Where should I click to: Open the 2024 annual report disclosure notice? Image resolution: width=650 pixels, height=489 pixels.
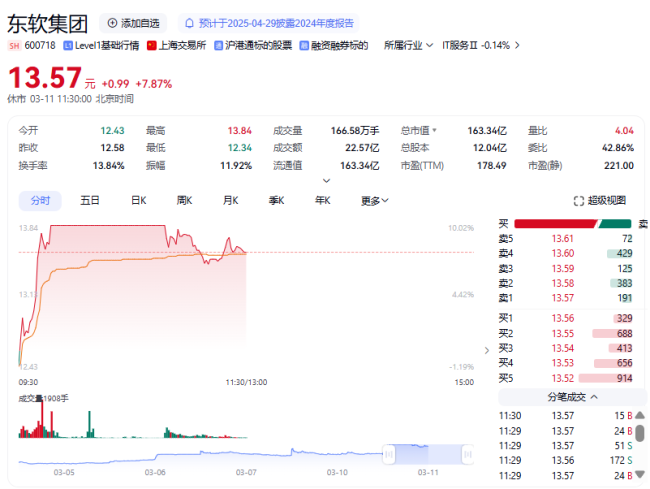[269, 23]
